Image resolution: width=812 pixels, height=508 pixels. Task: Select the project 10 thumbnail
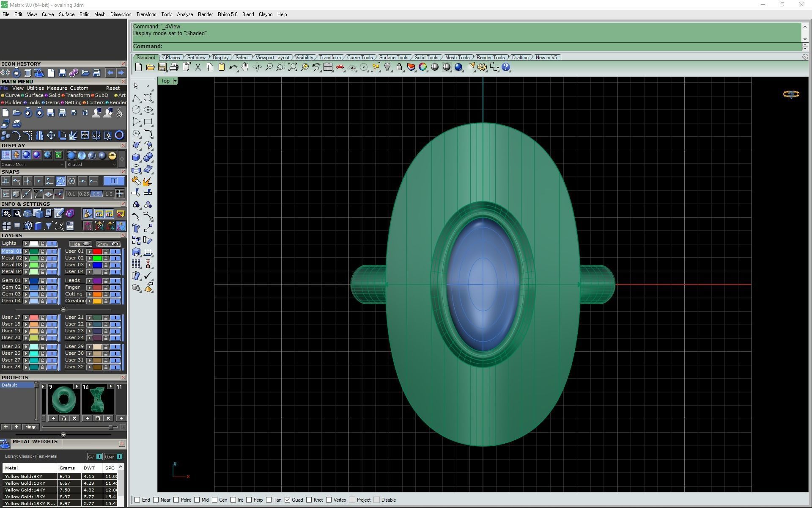(x=98, y=400)
